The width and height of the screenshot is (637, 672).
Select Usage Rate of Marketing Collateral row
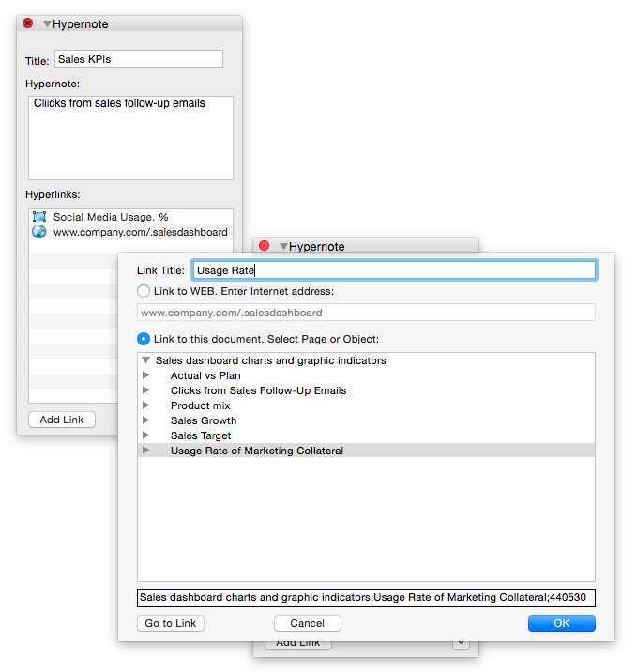[x=366, y=451]
